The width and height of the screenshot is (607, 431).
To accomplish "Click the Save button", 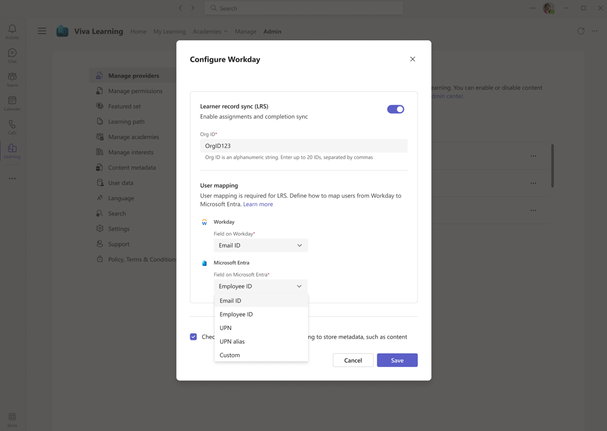I will click(x=397, y=360).
